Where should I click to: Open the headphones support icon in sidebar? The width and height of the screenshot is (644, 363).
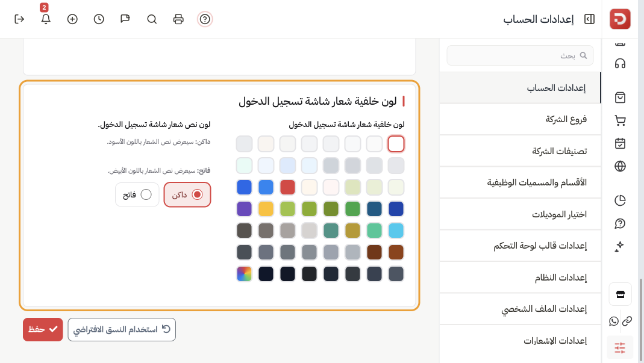(620, 63)
